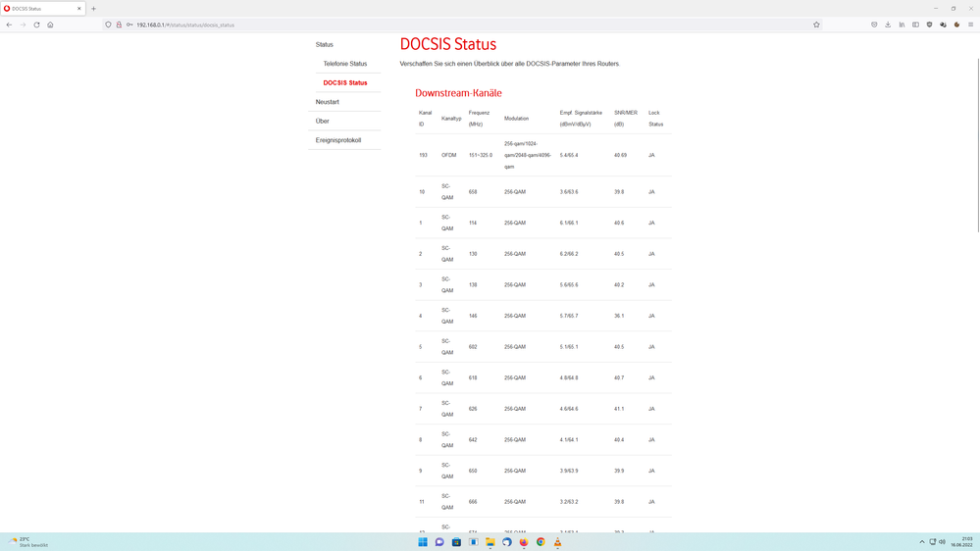Select Neustart in the sidebar menu
The width and height of the screenshot is (980, 551).
tap(328, 102)
